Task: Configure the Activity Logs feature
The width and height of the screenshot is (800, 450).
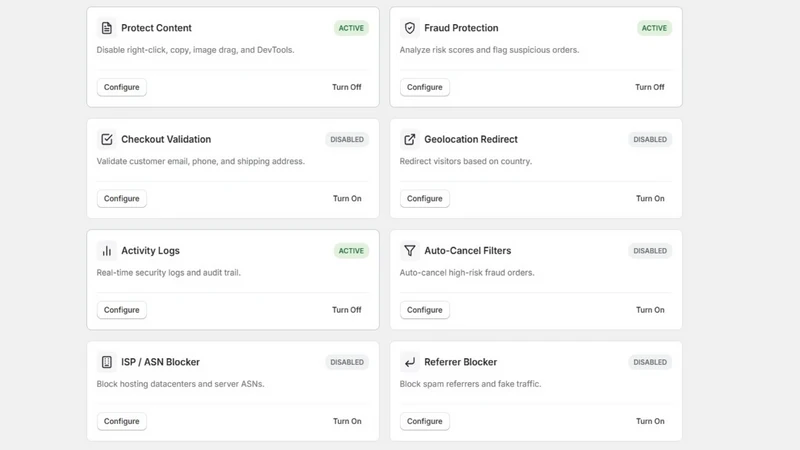Action: click(x=121, y=310)
